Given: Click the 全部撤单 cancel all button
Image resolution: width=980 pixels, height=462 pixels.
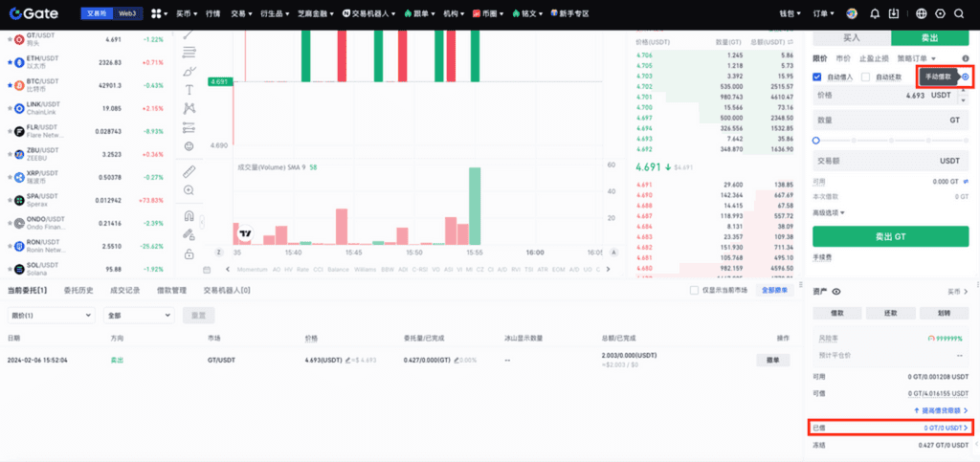Looking at the screenshot, I should [773, 290].
